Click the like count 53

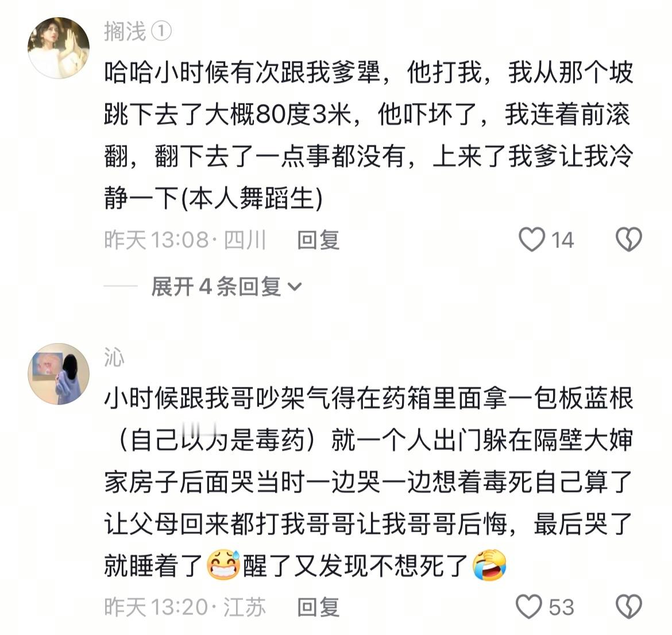[561, 607]
